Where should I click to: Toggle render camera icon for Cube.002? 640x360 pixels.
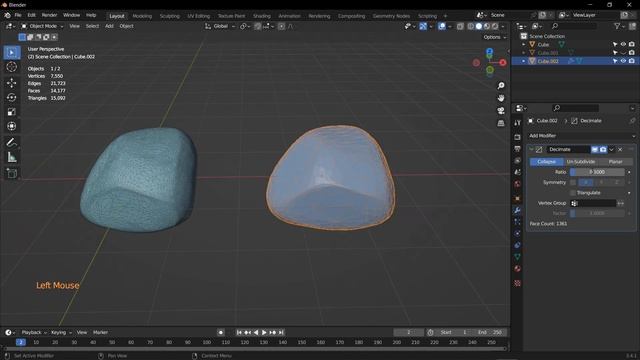pos(632,61)
